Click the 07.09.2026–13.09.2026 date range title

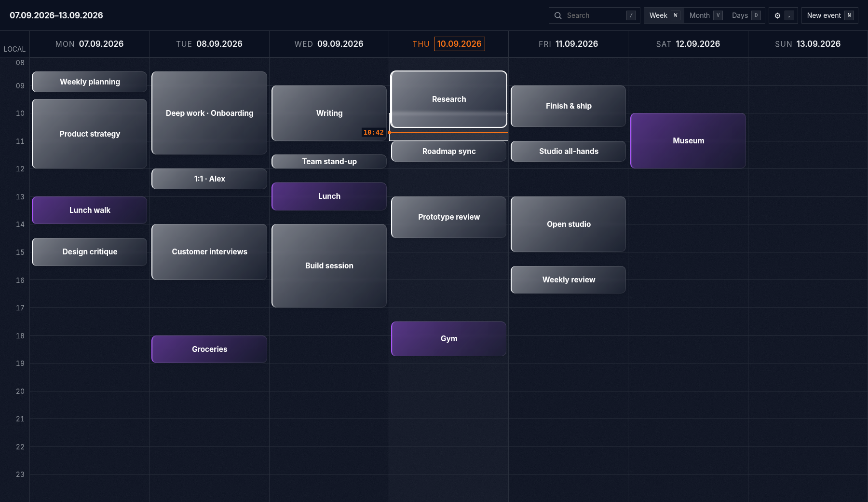pyautogui.click(x=56, y=15)
